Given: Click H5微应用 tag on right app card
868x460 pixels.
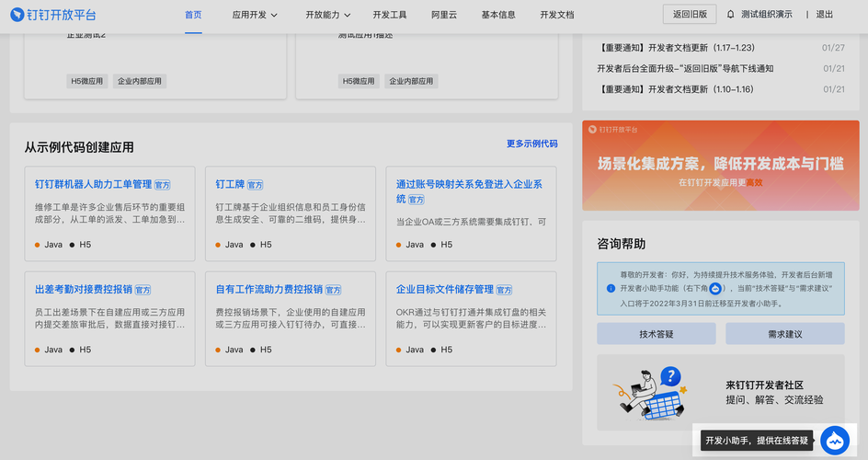Looking at the screenshot, I should click(359, 81).
